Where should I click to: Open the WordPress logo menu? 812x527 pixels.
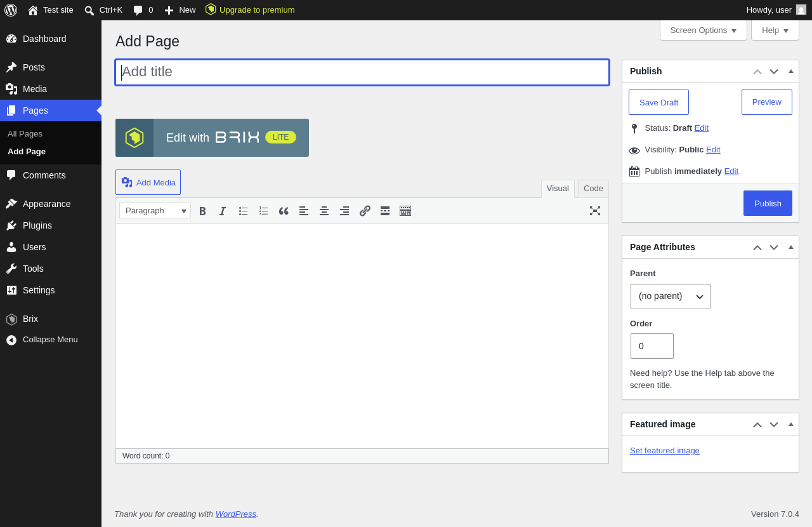[11, 10]
